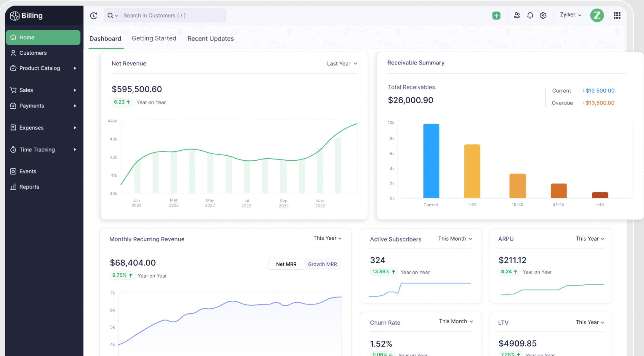Open Monthly Recurring Revenue This Year dropdown

click(x=328, y=238)
